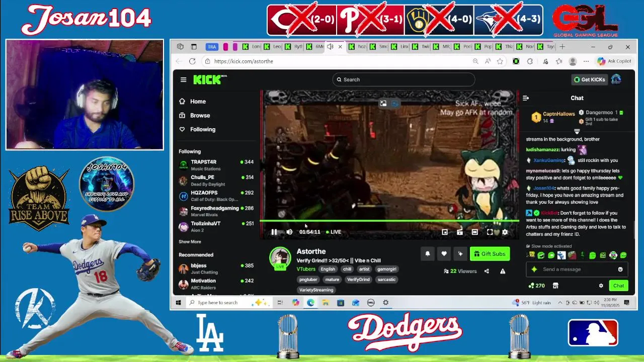The width and height of the screenshot is (644, 362).
Task: Open the video player settings gear
Action: tap(505, 232)
